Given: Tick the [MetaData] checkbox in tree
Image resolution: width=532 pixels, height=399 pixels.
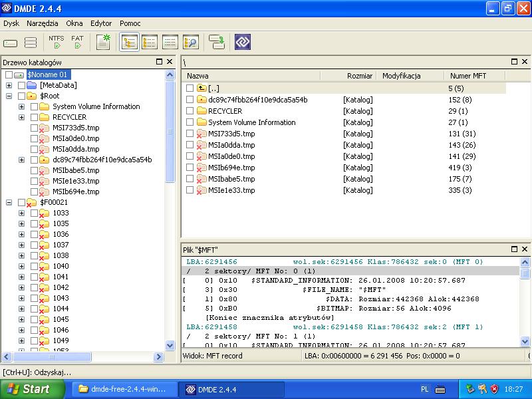Looking at the screenshot, I should tap(21, 85).
